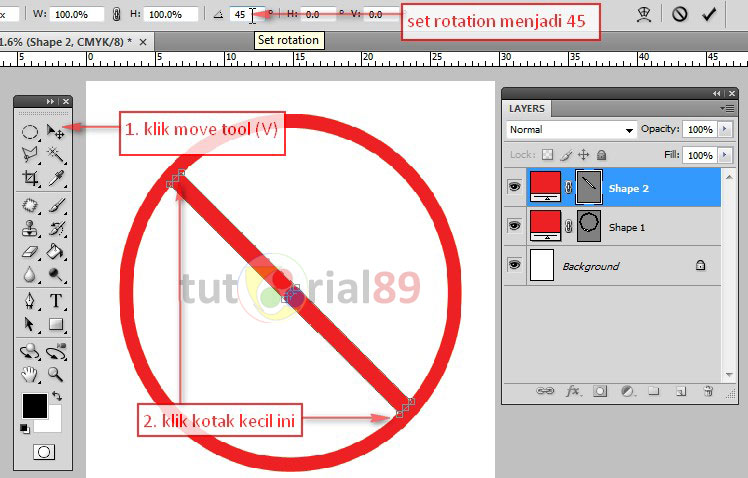Select the Move tool

tap(55, 132)
